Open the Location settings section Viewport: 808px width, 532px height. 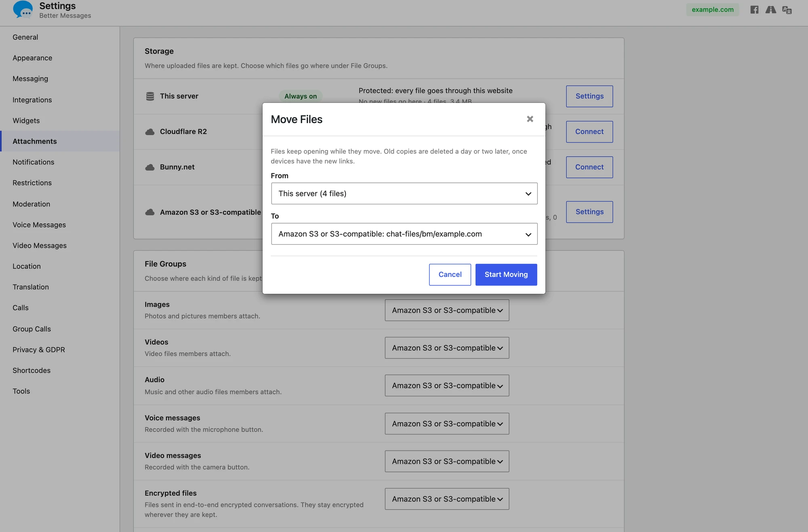[60, 266]
